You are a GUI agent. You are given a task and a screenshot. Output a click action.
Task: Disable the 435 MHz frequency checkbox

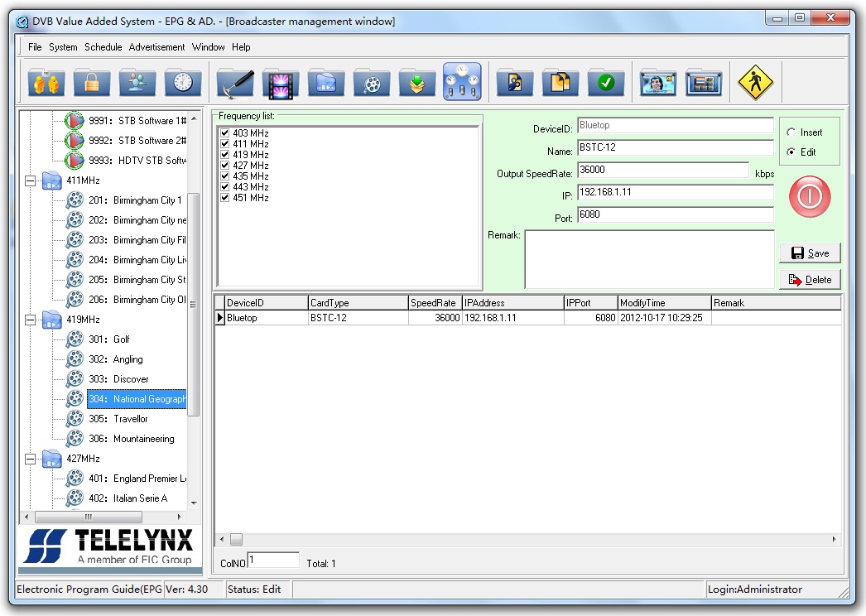tap(225, 176)
